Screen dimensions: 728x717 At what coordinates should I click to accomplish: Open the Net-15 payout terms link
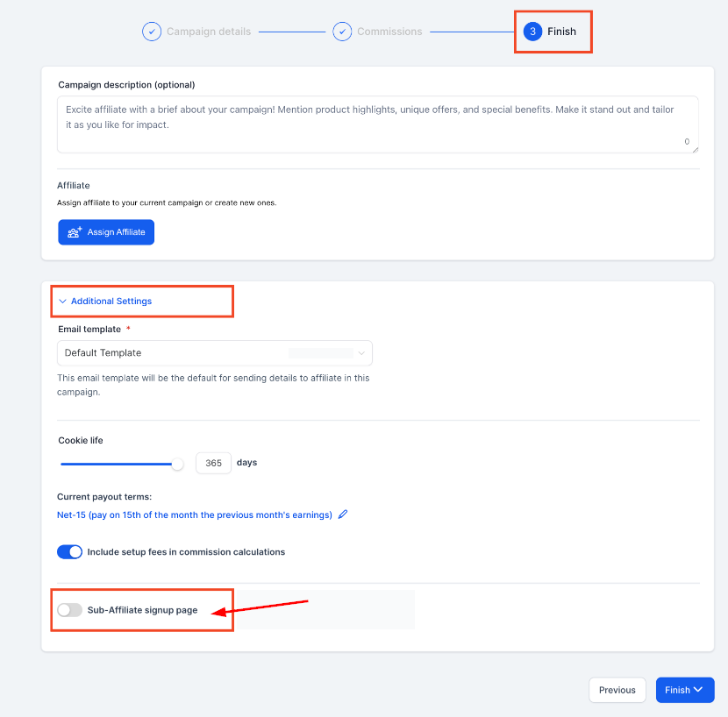[x=195, y=515]
